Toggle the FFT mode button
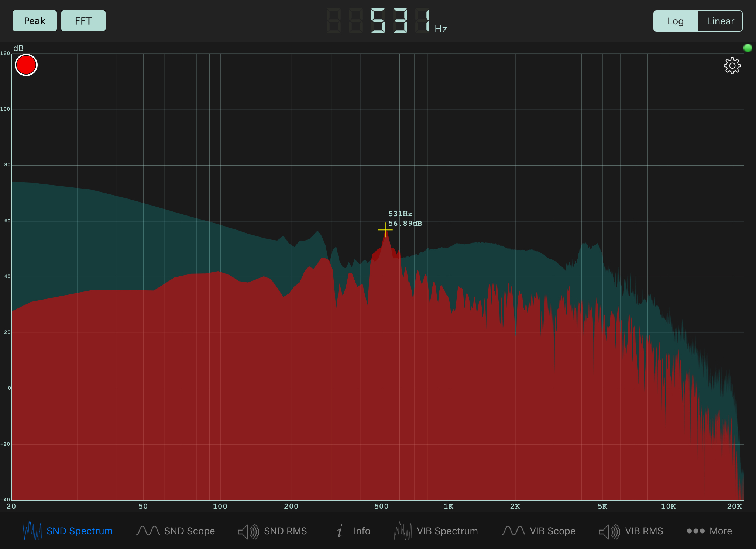The image size is (756, 549). click(x=83, y=21)
